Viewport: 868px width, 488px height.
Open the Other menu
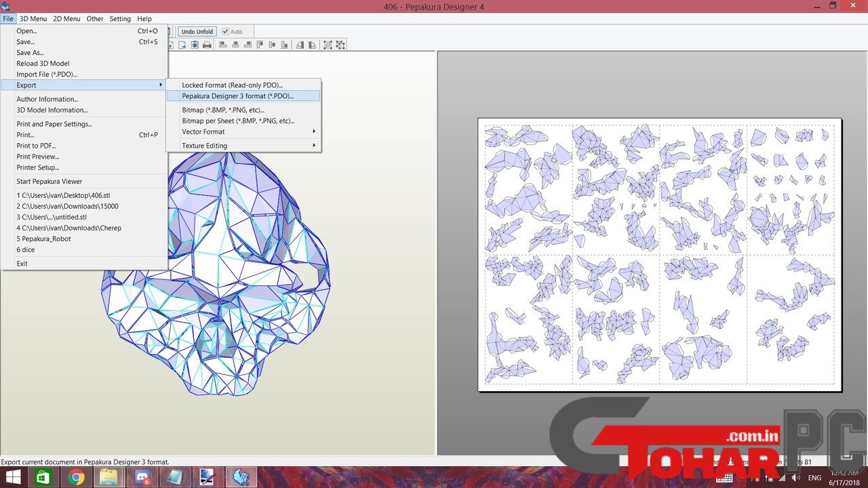95,19
